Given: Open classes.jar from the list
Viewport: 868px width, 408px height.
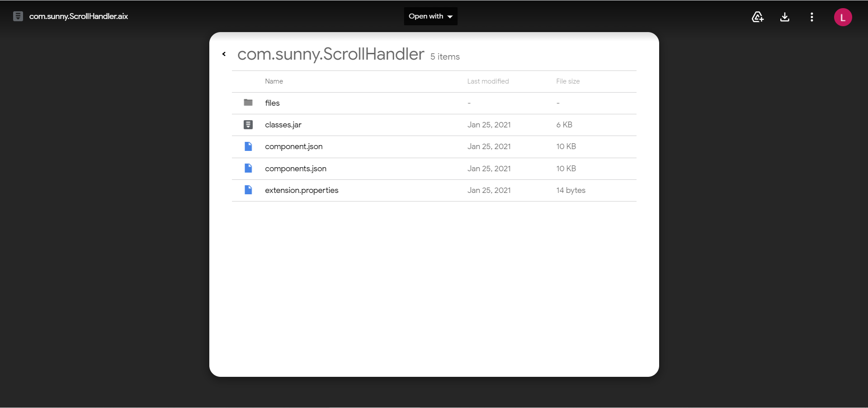Looking at the screenshot, I should [x=283, y=124].
